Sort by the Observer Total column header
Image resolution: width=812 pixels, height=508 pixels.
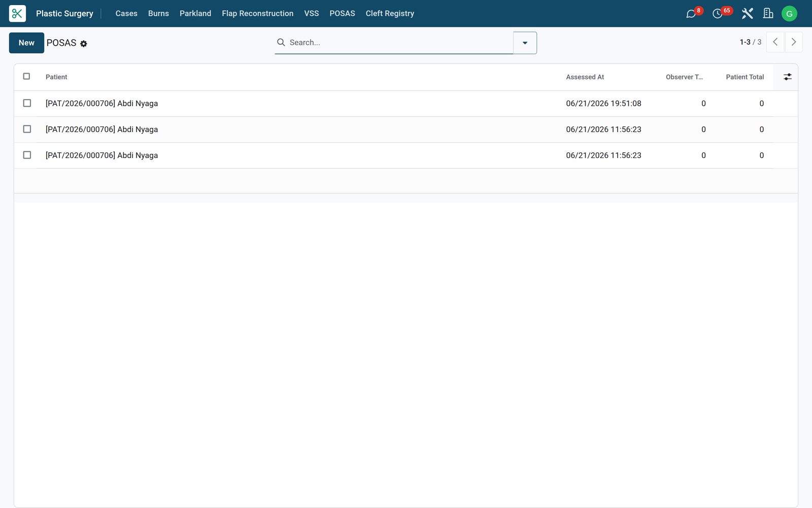[684, 77]
